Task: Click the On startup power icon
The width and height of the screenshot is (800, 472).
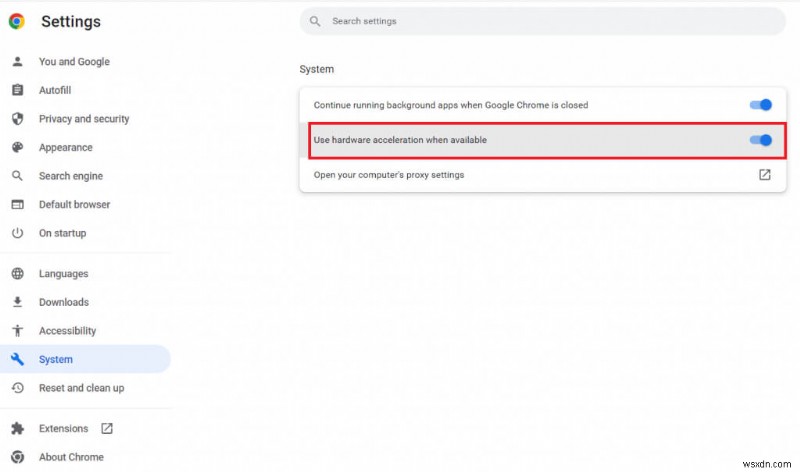Action: click(17, 233)
